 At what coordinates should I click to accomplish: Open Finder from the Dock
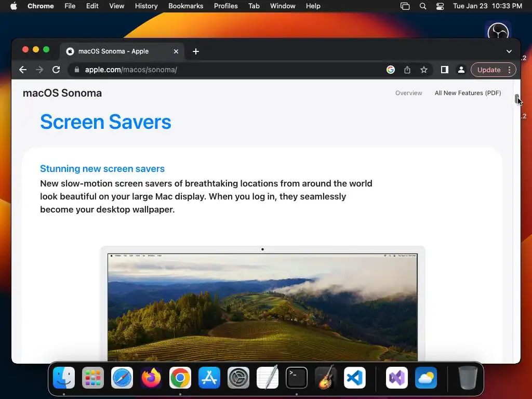click(x=64, y=378)
